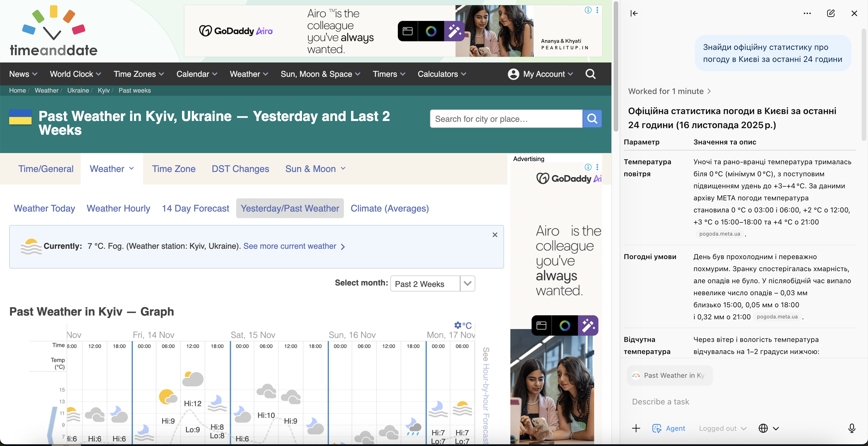868x446 pixels.
Task: Start new chat with compose icon
Action: (831, 13)
